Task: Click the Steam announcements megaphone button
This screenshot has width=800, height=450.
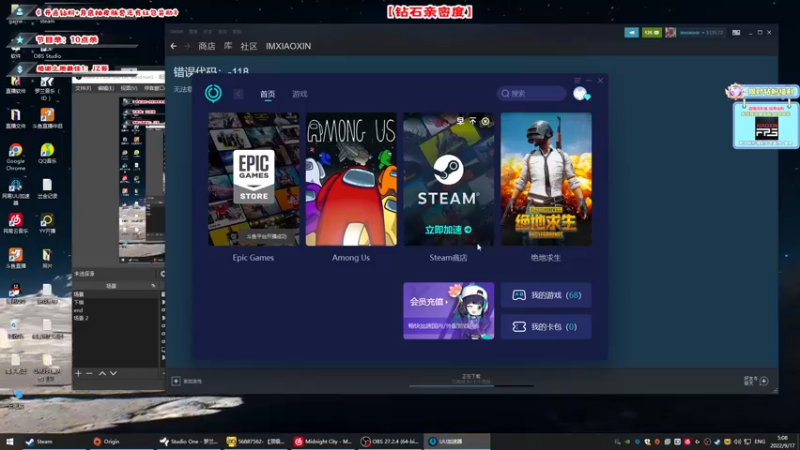Action: [631, 32]
